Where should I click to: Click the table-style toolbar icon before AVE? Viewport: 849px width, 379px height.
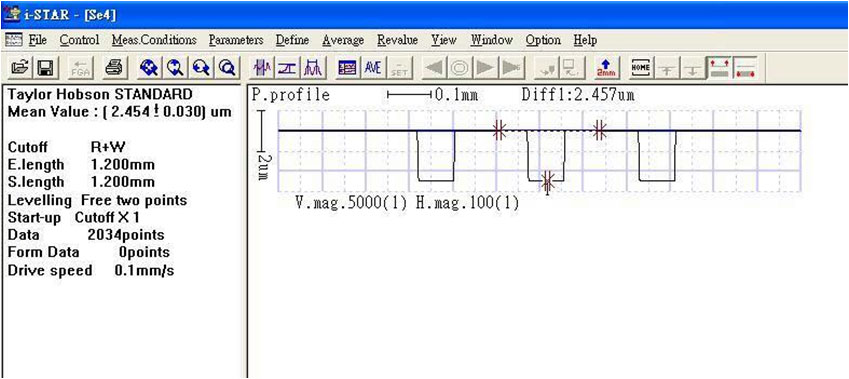point(347,68)
